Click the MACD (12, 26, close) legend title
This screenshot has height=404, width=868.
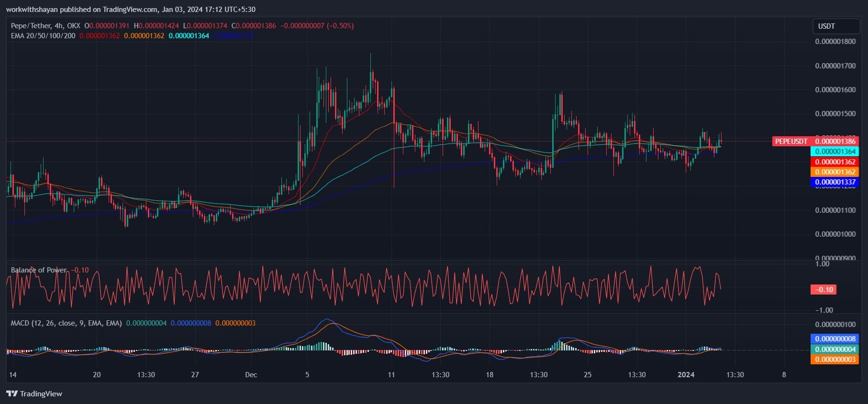(x=66, y=323)
